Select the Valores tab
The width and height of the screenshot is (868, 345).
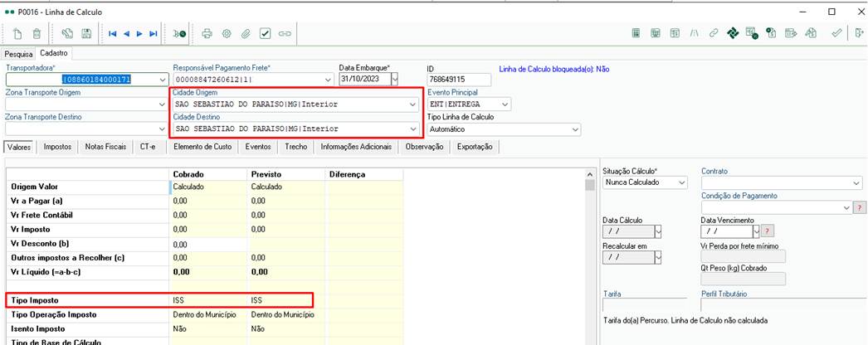[19, 147]
